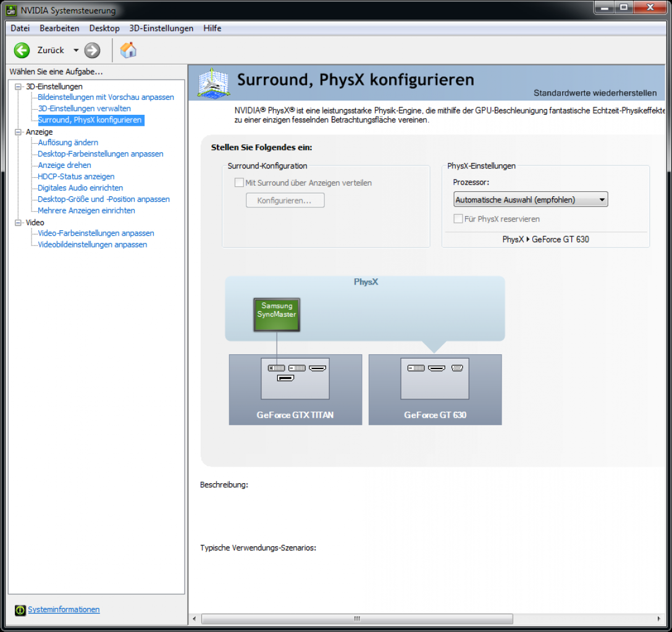Open the Zurück history dropdown arrow
Viewport: 672px width, 632px height.
click(x=76, y=50)
